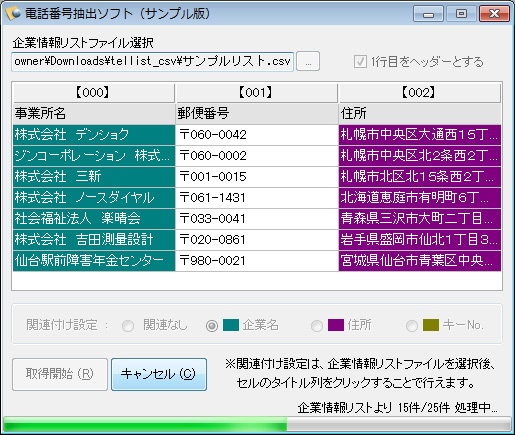This screenshot has width=515, height=435.
Task: Click the teal 企業名 color swatch
Action: click(x=231, y=325)
